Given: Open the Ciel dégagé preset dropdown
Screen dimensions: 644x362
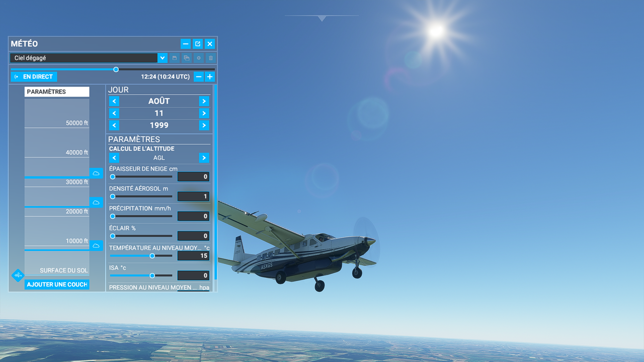Looking at the screenshot, I should coord(162,58).
